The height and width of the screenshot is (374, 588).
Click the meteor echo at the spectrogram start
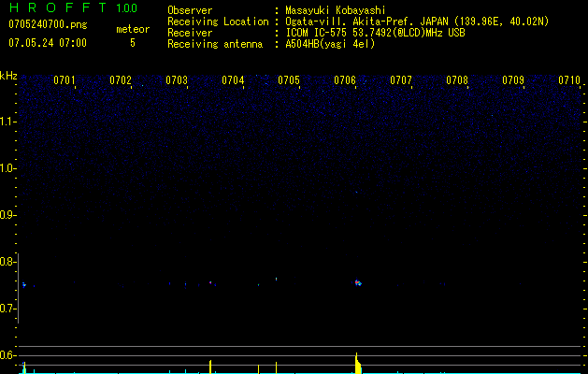coord(24,285)
